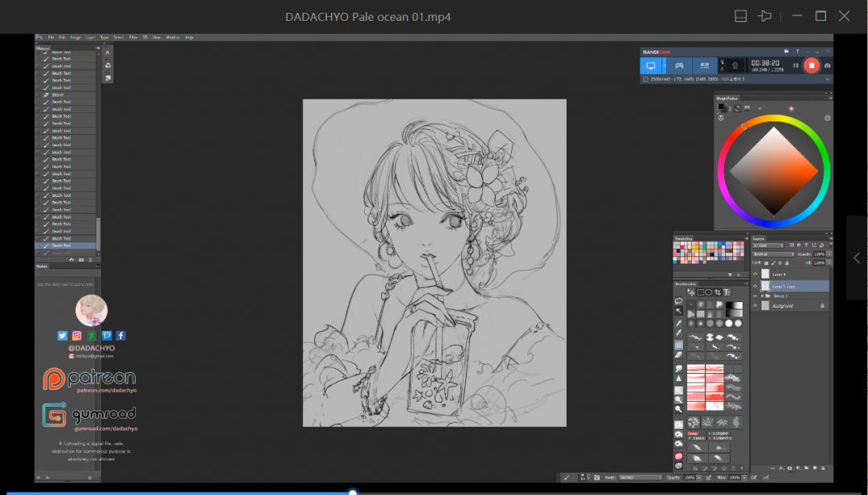
Task: Add a layer style with the fx button
Action: point(781,468)
